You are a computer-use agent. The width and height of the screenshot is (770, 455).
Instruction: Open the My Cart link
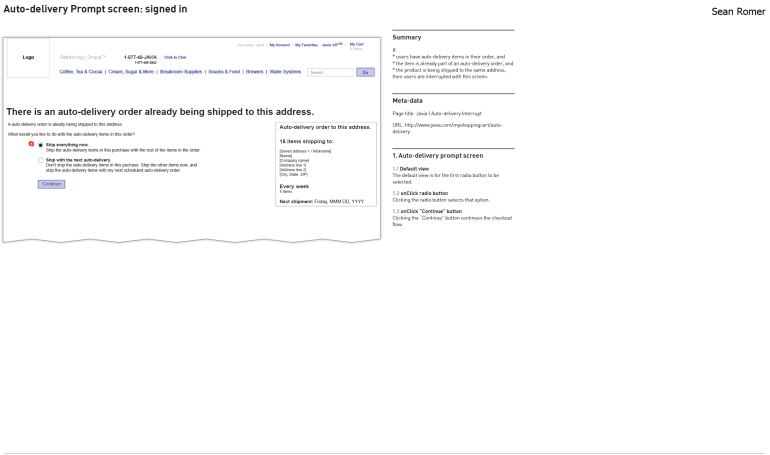click(x=357, y=44)
